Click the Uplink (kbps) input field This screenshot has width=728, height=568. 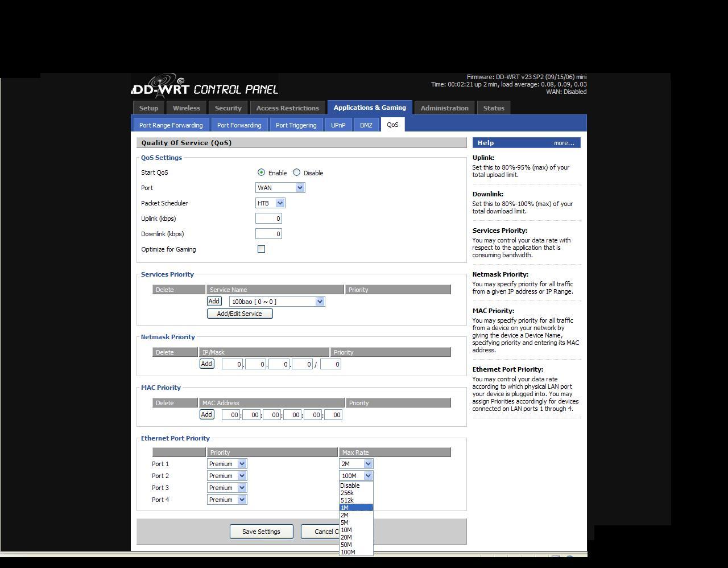pyautogui.click(x=268, y=219)
